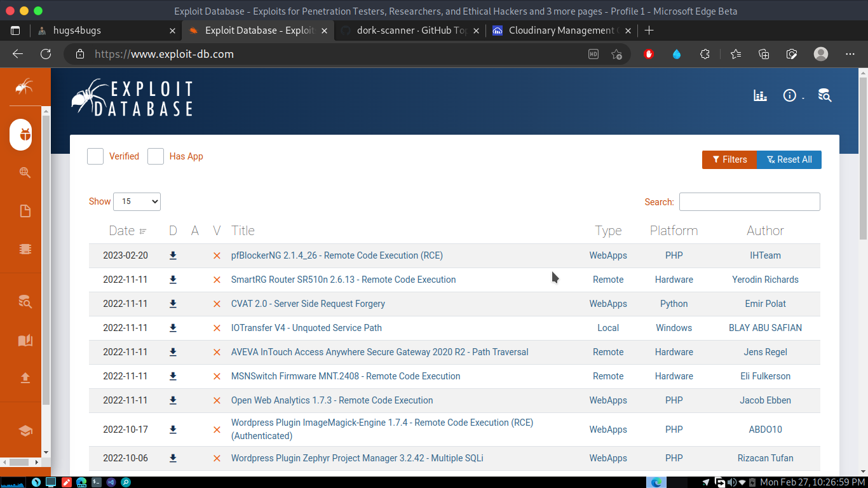Toggle the Verified checkbox
This screenshot has width=868, height=488.
coord(95,156)
